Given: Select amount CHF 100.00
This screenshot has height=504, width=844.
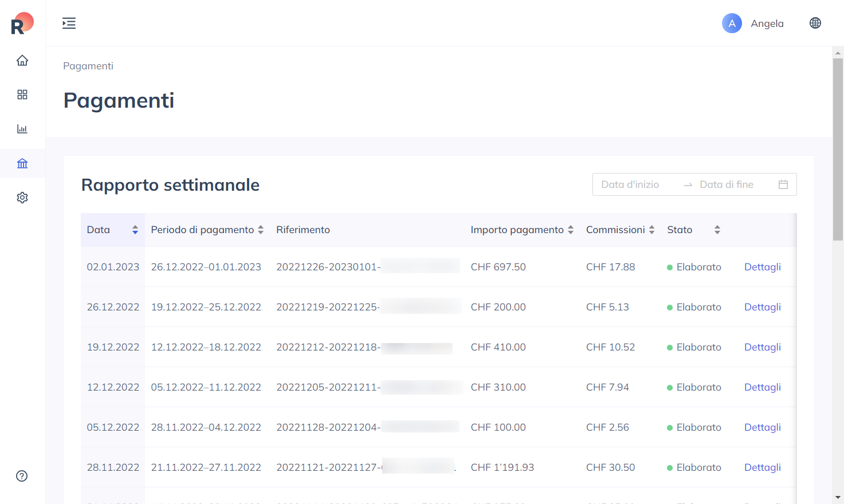Looking at the screenshot, I should coord(498,427).
